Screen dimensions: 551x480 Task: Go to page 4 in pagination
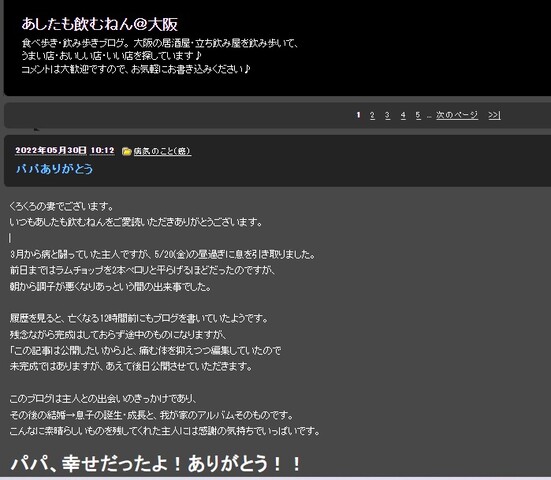pos(403,115)
